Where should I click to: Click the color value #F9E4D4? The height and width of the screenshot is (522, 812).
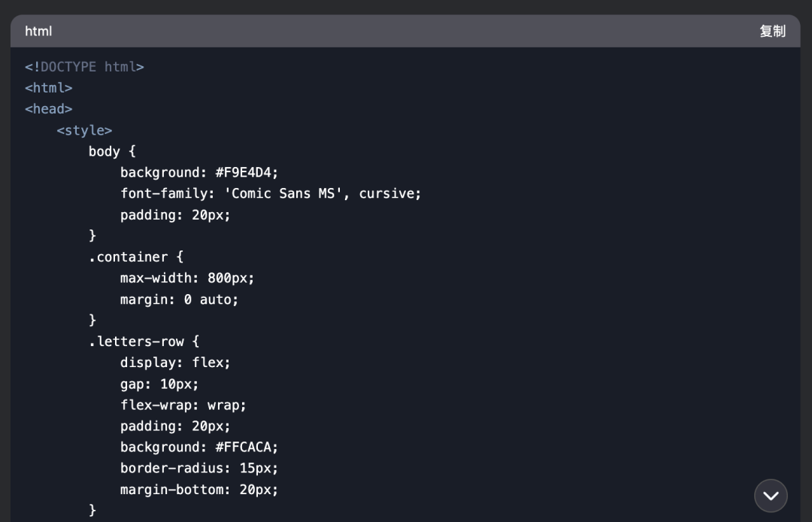point(244,172)
